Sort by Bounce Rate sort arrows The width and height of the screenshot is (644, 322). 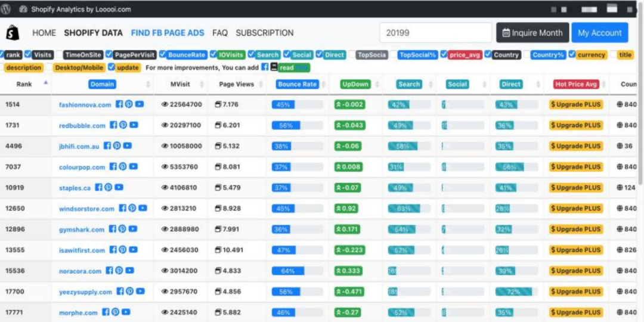(323, 84)
